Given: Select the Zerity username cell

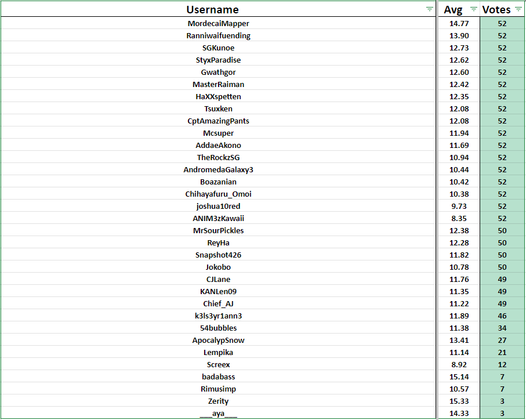Looking at the screenshot, I should click(x=218, y=401).
